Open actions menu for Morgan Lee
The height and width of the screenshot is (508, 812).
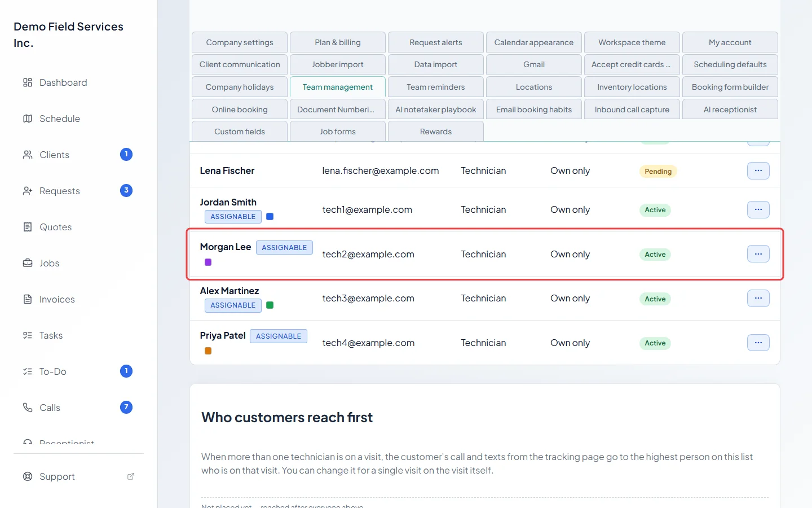758,254
